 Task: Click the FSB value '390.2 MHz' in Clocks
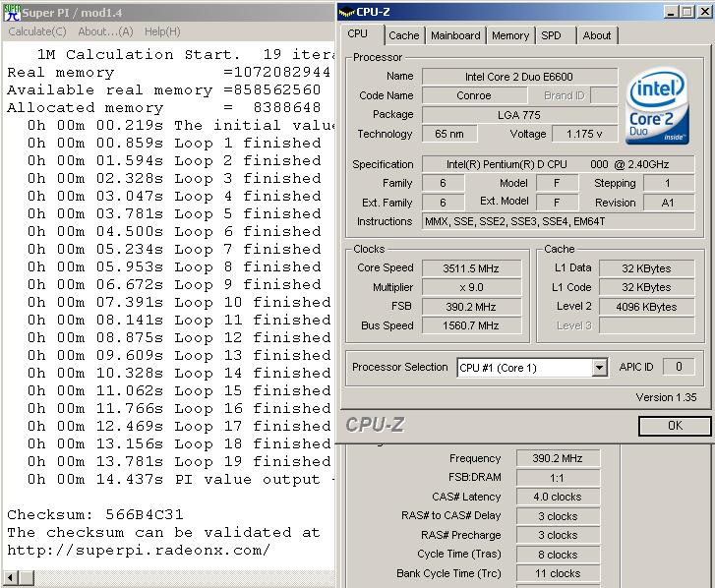(x=471, y=307)
